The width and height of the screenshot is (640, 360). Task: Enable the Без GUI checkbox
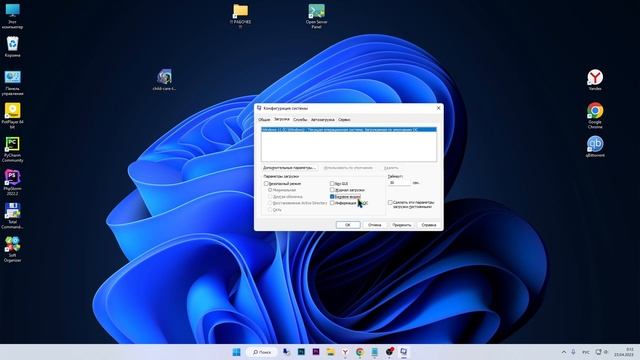coord(332,184)
